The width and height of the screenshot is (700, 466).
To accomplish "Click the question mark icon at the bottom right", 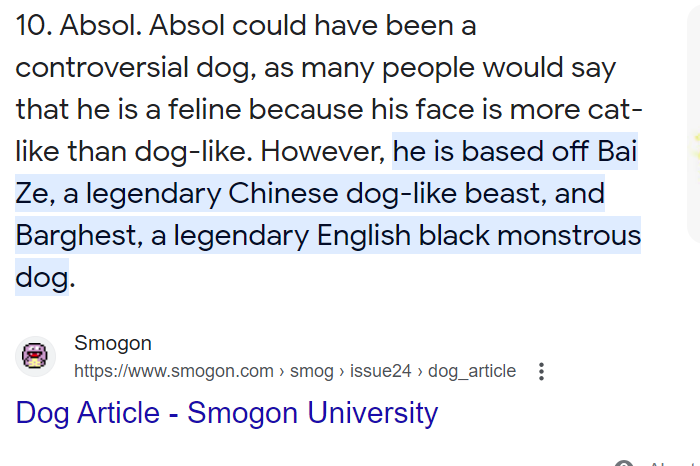I will [625, 464].
